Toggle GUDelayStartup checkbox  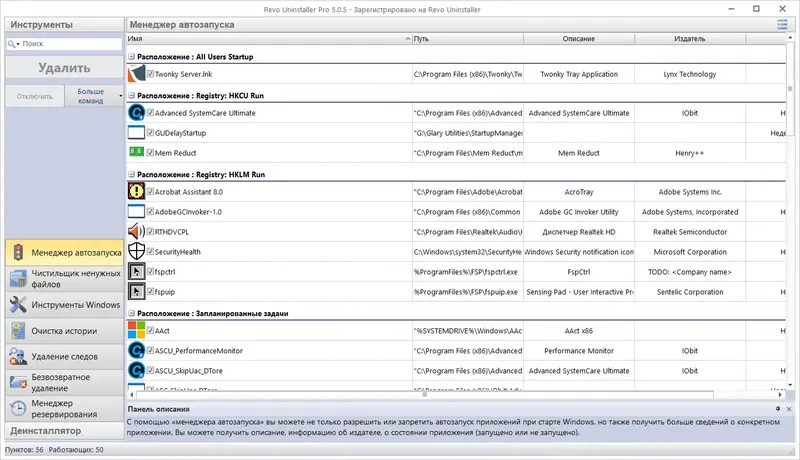tap(150, 133)
